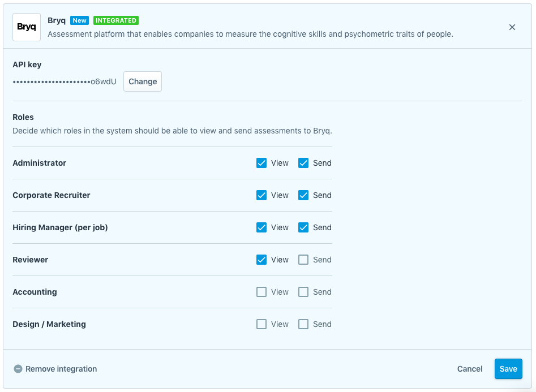Screen dimensions: 536x392
Task: Close the Bryq integration dialog
Action: coord(512,27)
